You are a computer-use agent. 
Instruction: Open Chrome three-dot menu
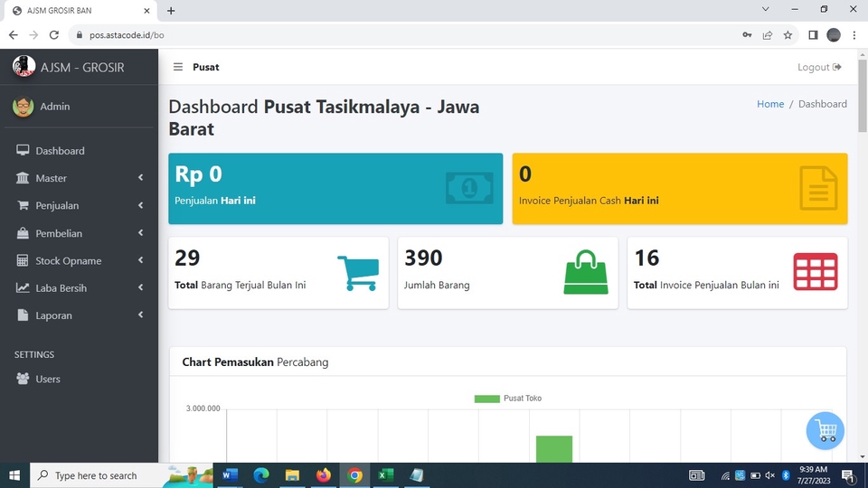tap(854, 35)
